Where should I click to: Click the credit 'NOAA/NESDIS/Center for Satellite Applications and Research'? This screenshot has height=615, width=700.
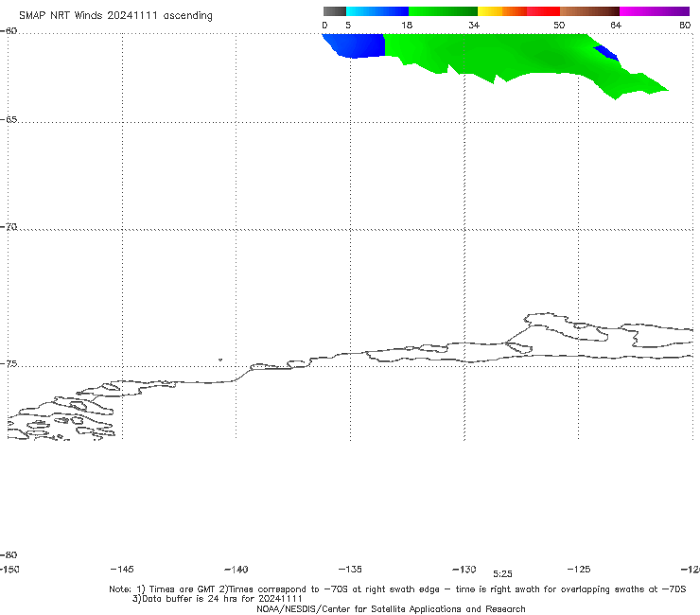(391, 608)
